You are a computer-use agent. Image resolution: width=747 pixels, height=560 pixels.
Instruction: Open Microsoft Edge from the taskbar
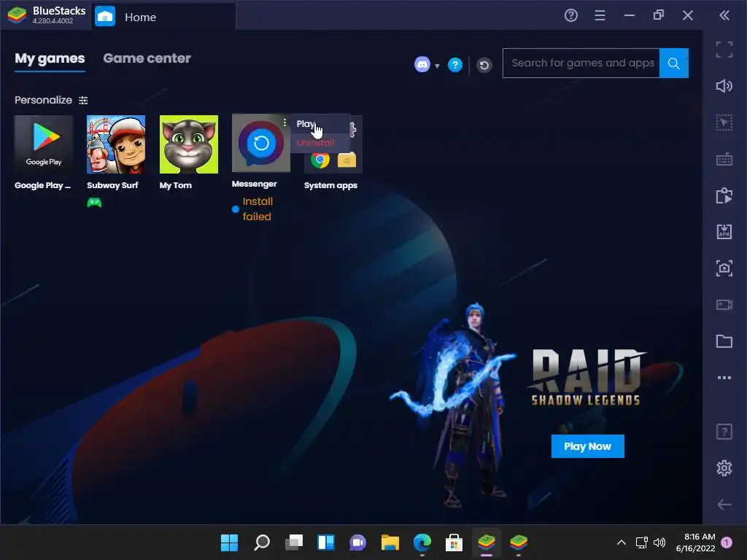[x=422, y=542]
